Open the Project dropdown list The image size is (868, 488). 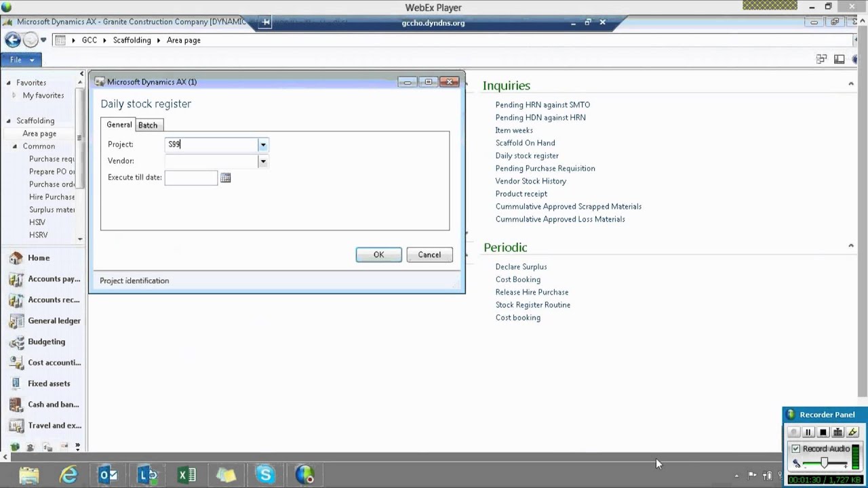coord(262,144)
